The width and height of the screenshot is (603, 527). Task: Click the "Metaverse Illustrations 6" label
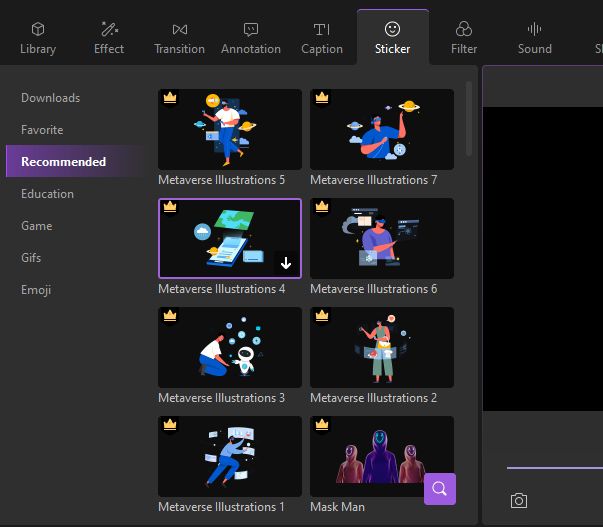373,289
